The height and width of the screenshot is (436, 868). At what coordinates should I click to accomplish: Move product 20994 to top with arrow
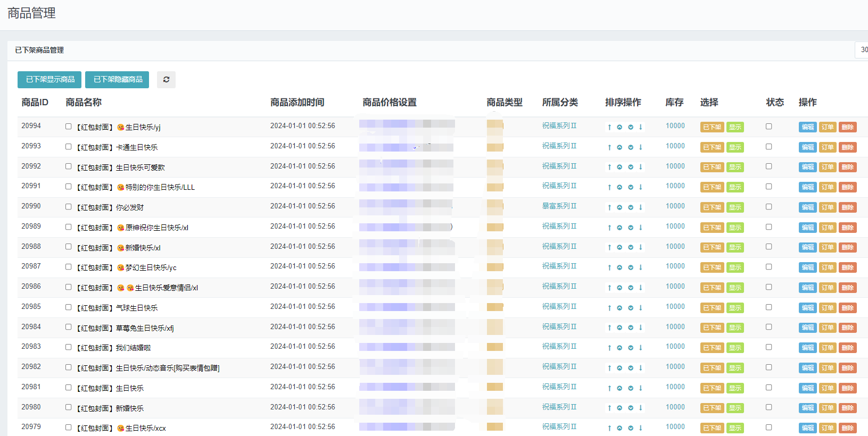pyautogui.click(x=609, y=127)
